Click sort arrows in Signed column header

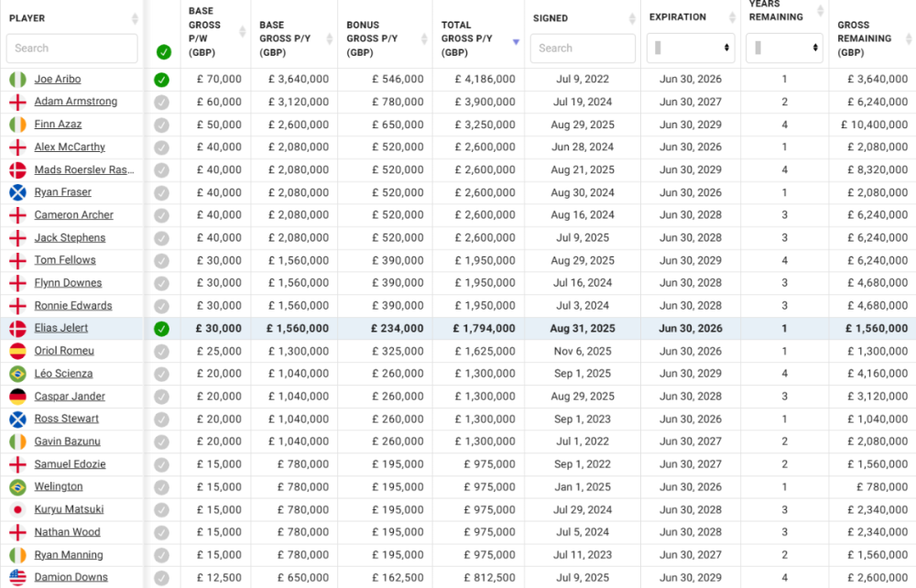pyautogui.click(x=633, y=18)
